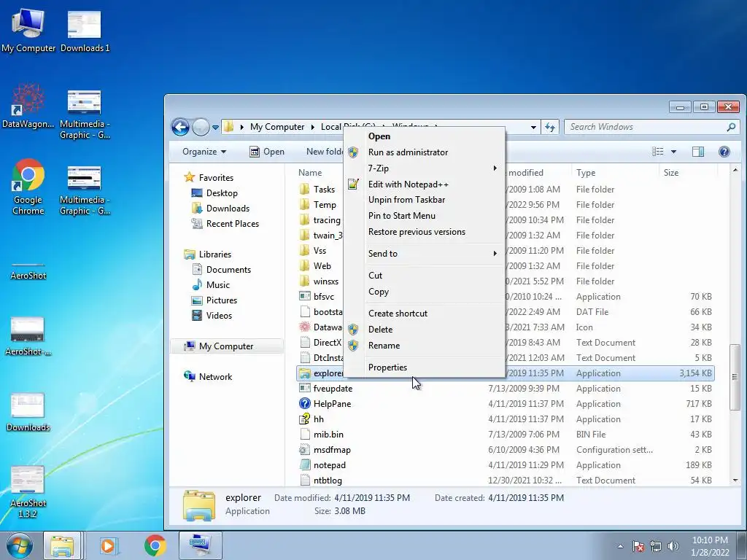The height and width of the screenshot is (560, 747).
Task: Click the Open toolbar button
Action: tap(267, 152)
